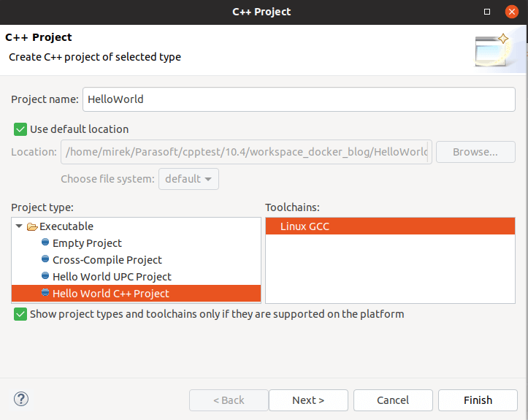This screenshot has width=528, height=420.
Task: Open the Choose file system dropdown
Action: tap(188, 179)
